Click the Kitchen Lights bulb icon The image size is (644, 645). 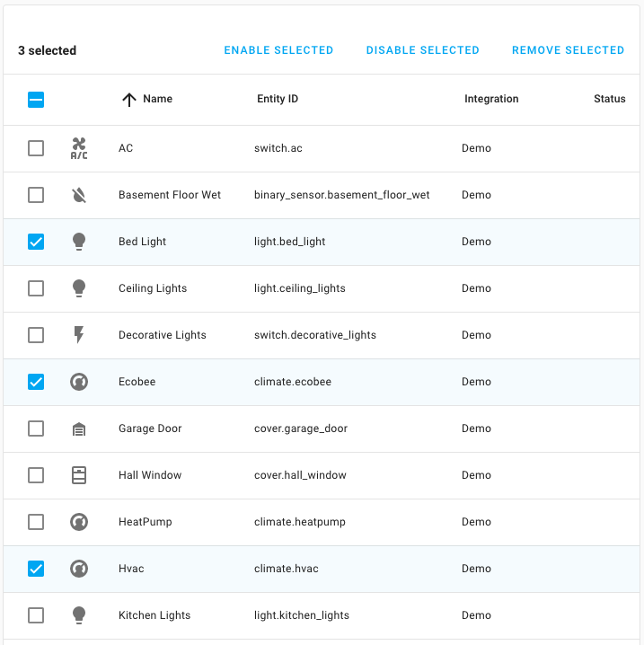click(79, 615)
